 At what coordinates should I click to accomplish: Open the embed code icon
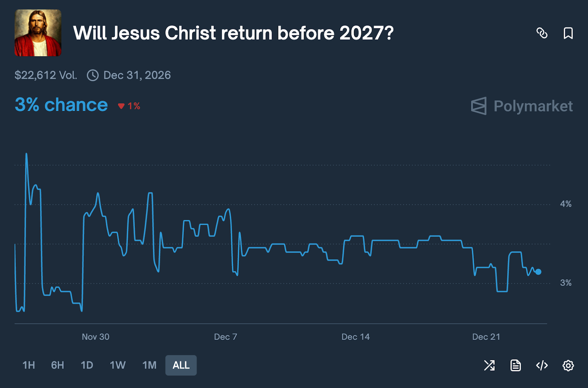[542, 365]
